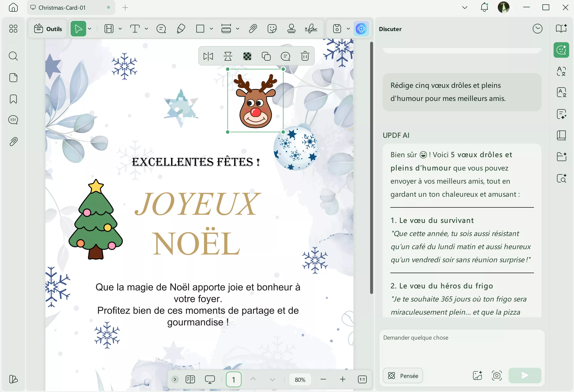This screenshot has height=392, width=574.
Task: Send the chat message
Action: click(524, 376)
